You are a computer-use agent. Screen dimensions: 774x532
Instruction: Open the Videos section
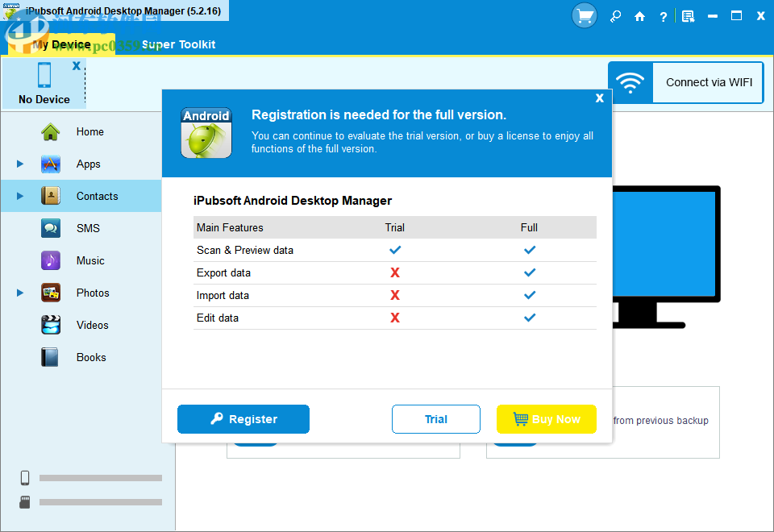pos(92,325)
